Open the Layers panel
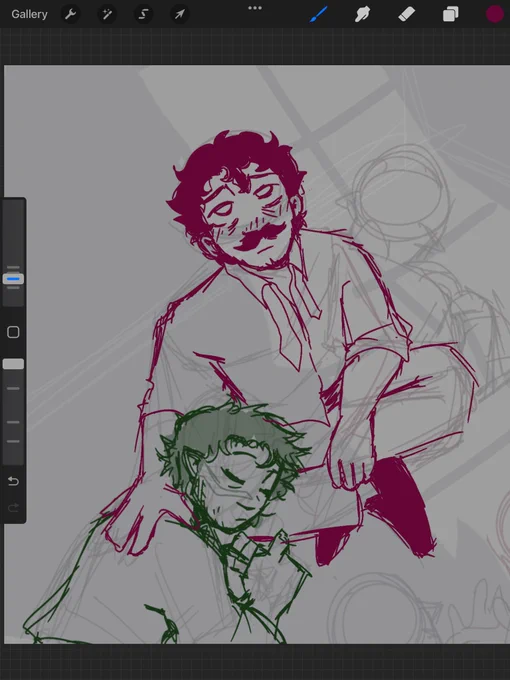The image size is (510, 680). (x=451, y=14)
